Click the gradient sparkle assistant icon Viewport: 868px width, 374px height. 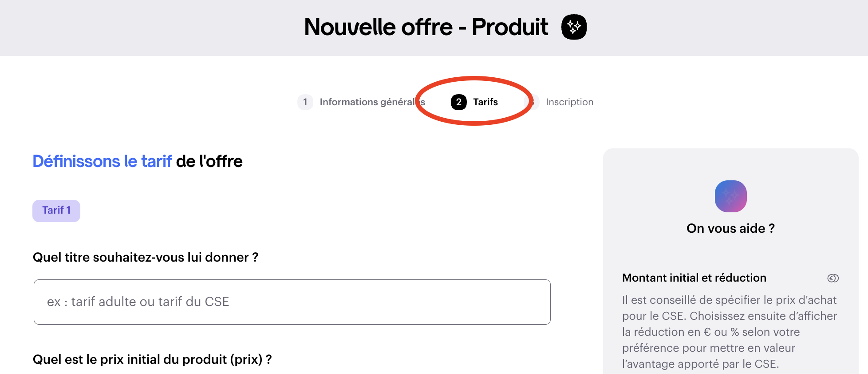pos(730,196)
